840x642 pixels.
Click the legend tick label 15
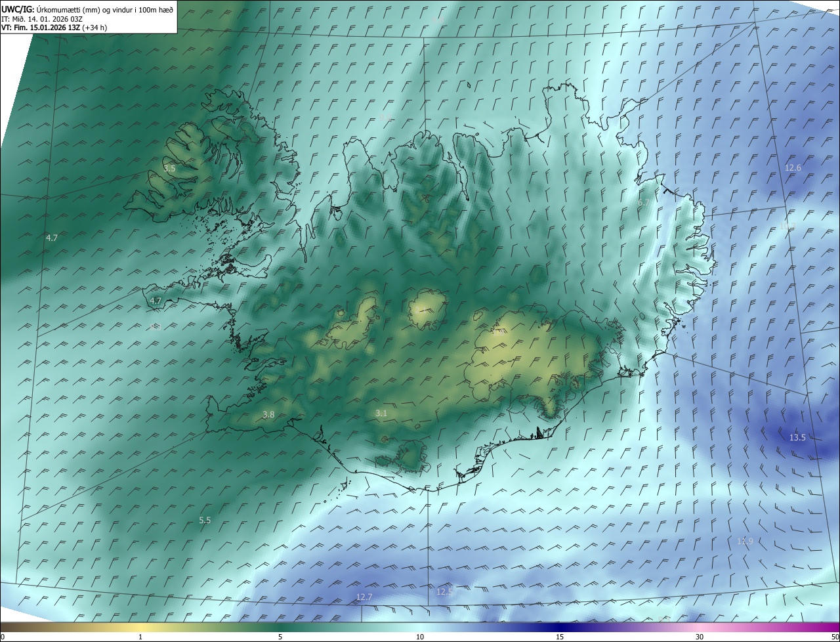click(560, 637)
